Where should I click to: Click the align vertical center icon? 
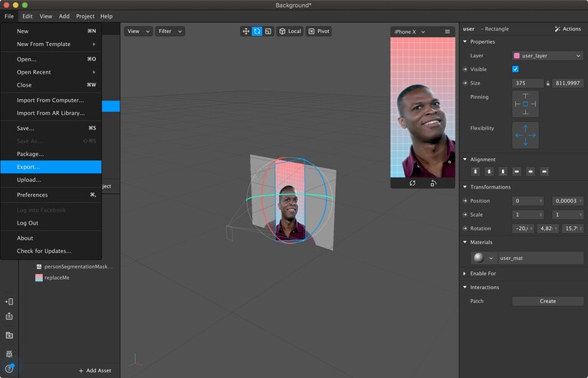489,172
